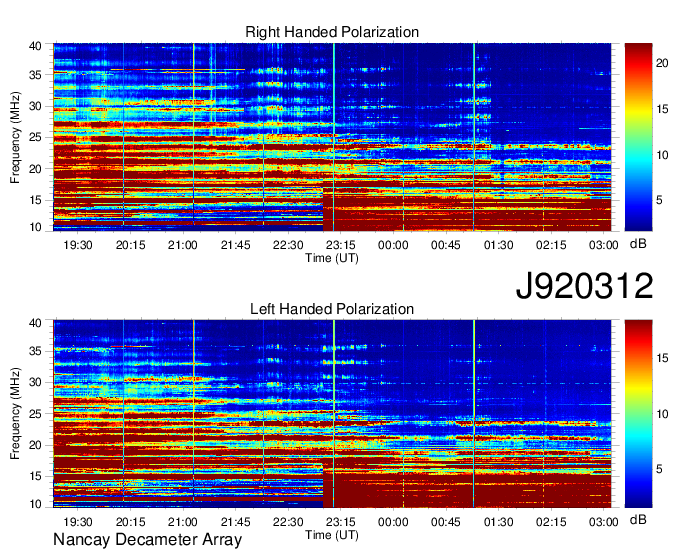Screen dimensions: 680x552
Task: Click "Time (UT)" label under the left-handed plot
Action: (332, 535)
